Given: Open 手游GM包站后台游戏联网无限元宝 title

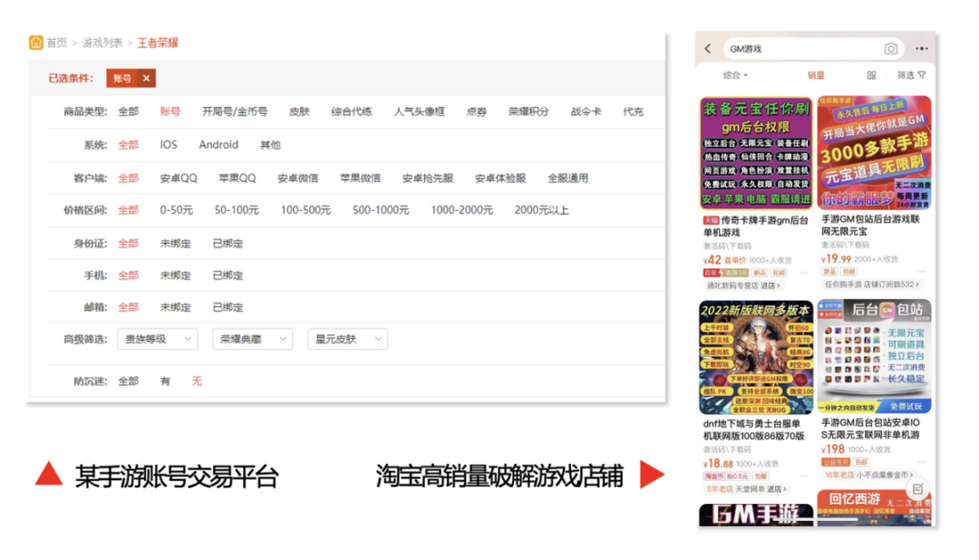Looking at the screenshot, I should pos(870,226).
